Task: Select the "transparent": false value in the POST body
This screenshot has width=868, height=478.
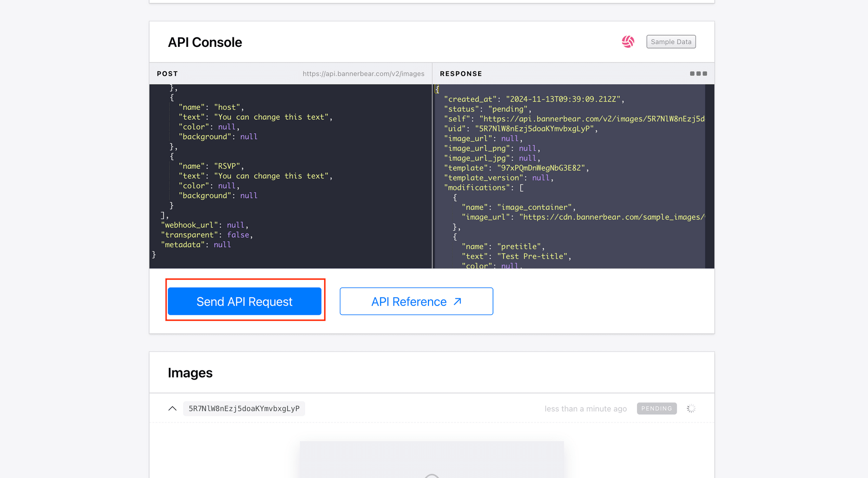Action: coord(238,235)
